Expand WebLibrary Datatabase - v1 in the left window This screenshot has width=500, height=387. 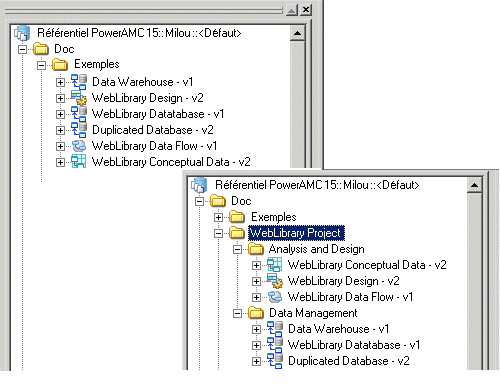pyautogui.click(x=60, y=114)
